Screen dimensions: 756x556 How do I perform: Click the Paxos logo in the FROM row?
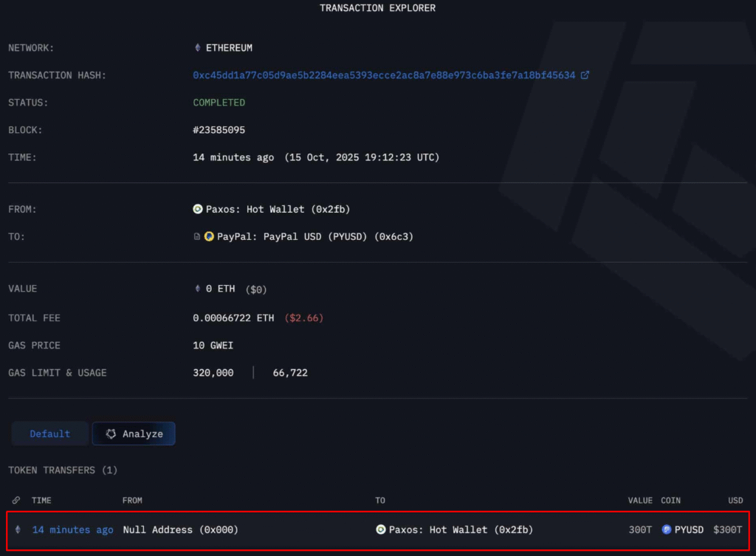(196, 209)
